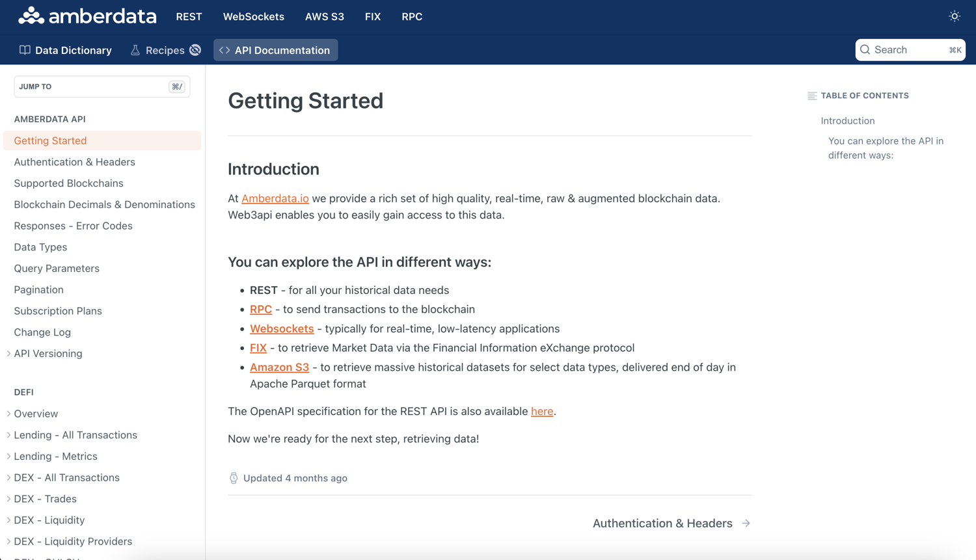Open the AWS S3 menu item
The width and height of the screenshot is (976, 560).
[x=324, y=17]
